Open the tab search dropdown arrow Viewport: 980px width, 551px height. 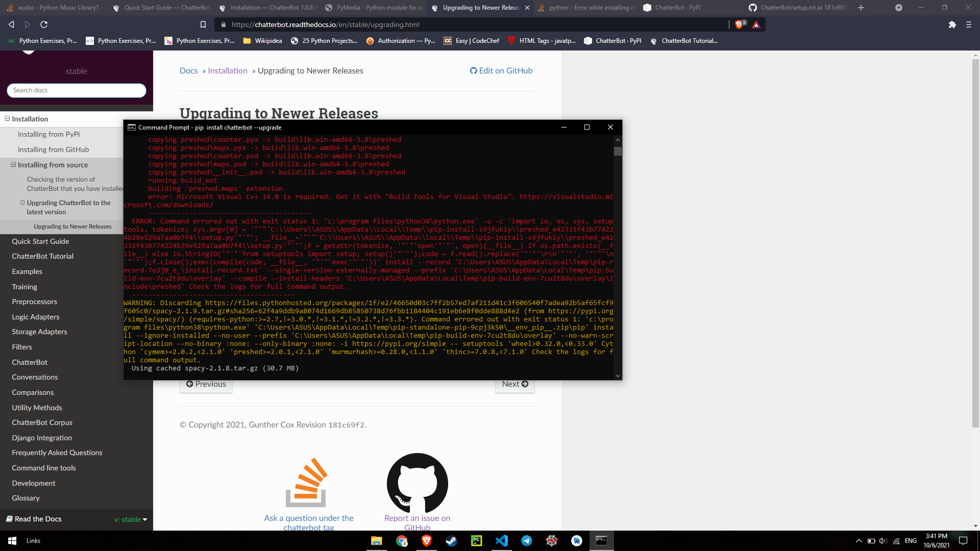pos(899,8)
